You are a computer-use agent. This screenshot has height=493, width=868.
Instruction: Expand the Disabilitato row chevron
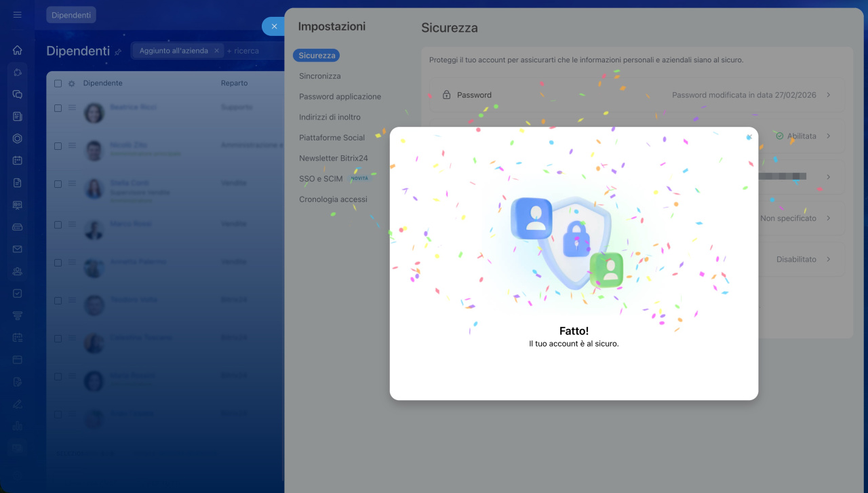[x=828, y=259]
